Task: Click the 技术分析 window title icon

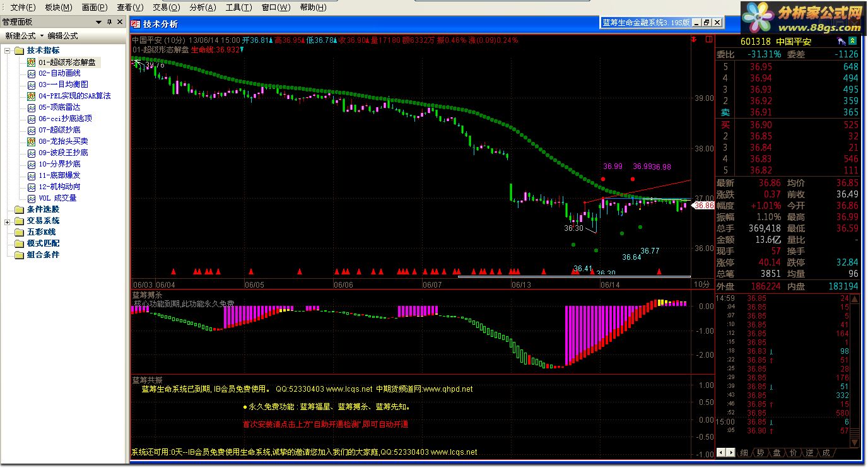Action: point(136,24)
